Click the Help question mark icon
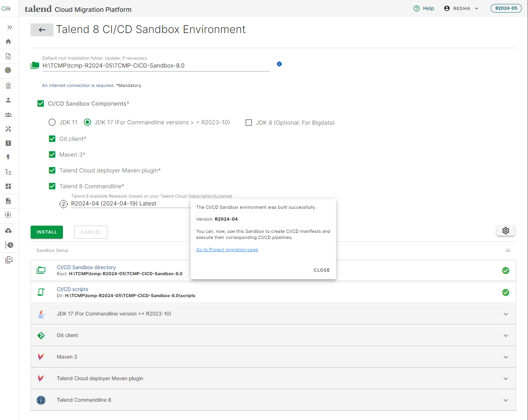 click(417, 9)
